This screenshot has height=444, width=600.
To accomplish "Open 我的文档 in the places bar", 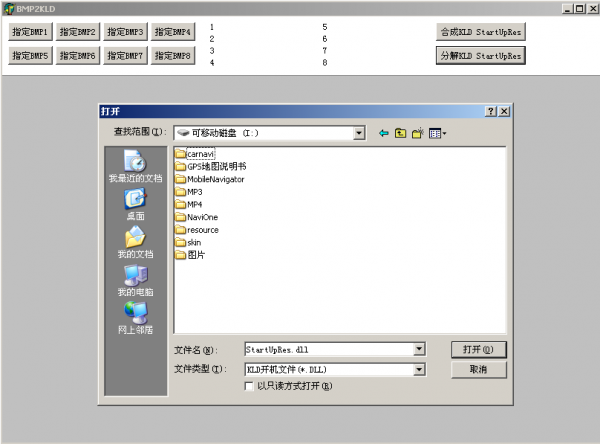I will (x=135, y=243).
